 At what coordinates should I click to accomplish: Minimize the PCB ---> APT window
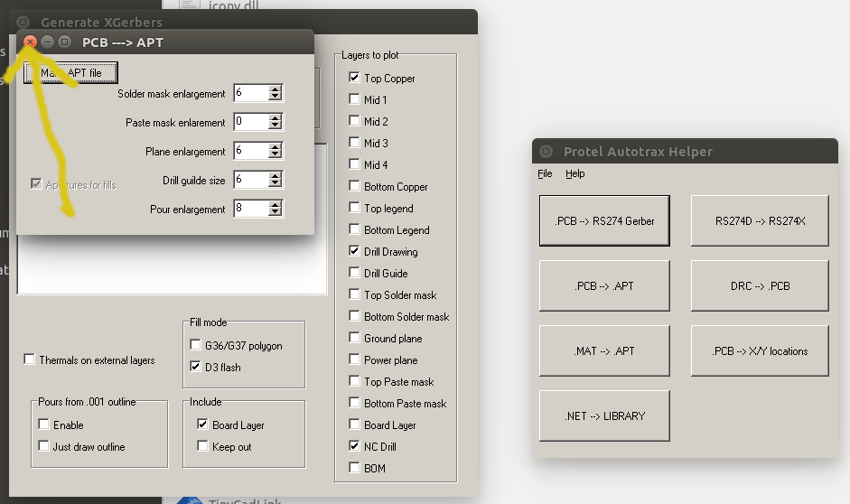(x=47, y=42)
